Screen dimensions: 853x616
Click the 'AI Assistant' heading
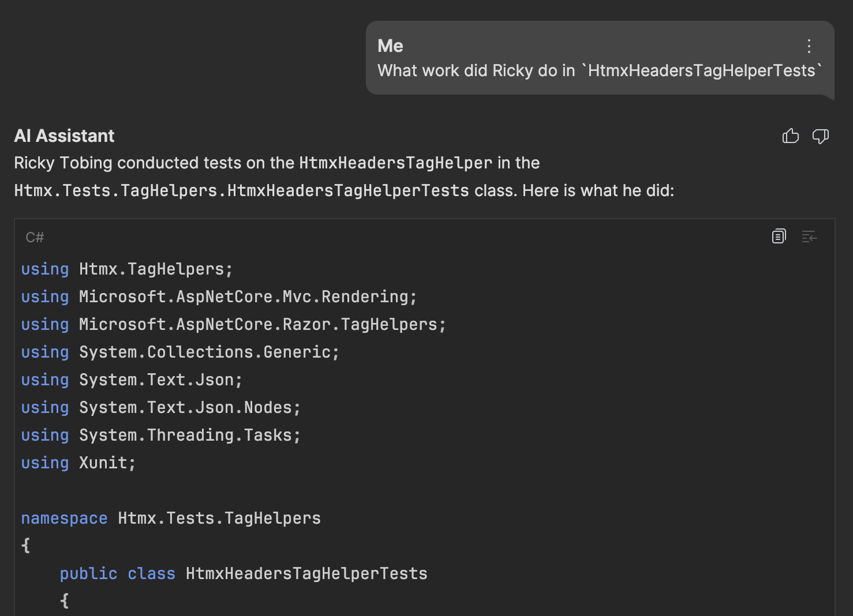65,136
